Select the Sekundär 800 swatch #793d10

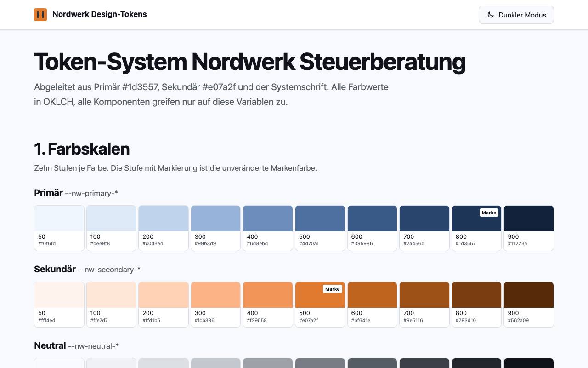476,305
